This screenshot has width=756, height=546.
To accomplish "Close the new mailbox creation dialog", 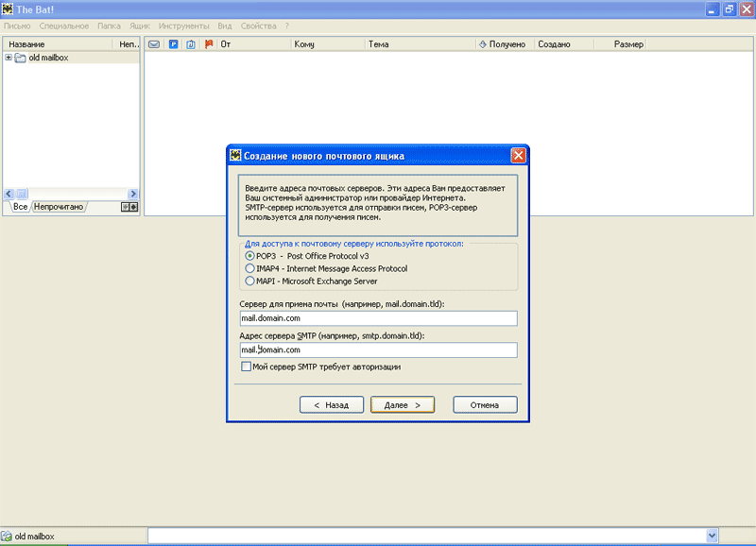I will [518, 155].
